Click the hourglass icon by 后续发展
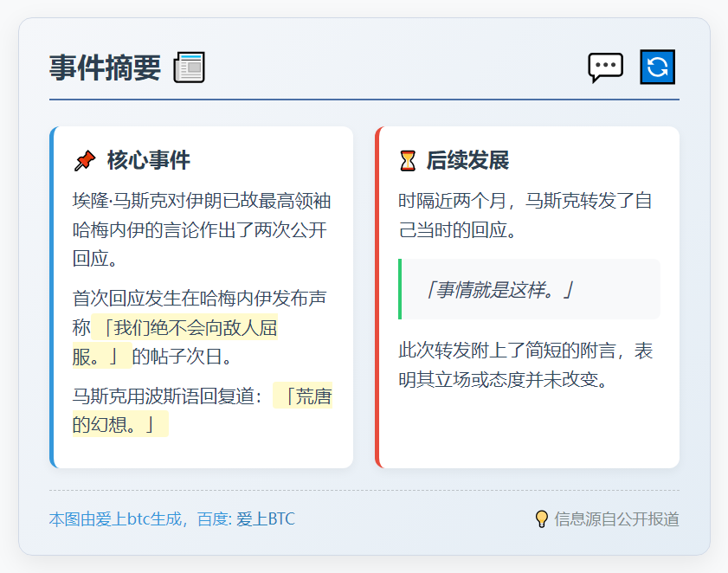This screenshot has width=728, height=573. point(408,161)
